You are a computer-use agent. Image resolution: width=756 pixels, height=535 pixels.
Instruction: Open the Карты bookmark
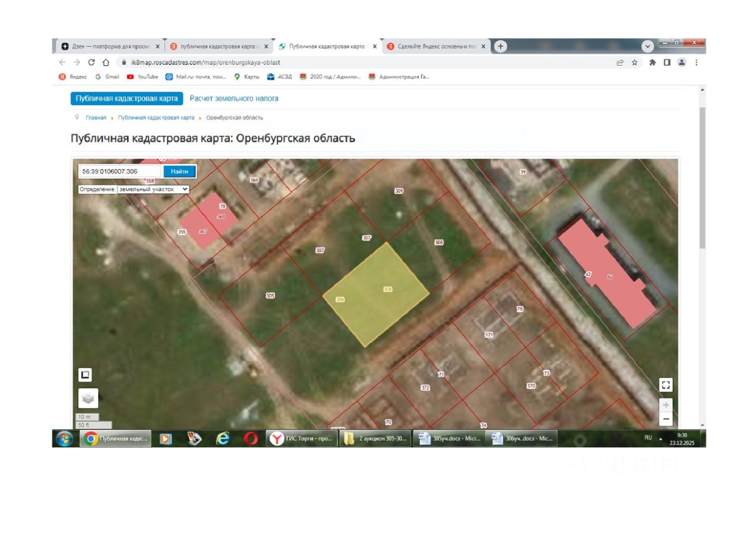[247, 77]
